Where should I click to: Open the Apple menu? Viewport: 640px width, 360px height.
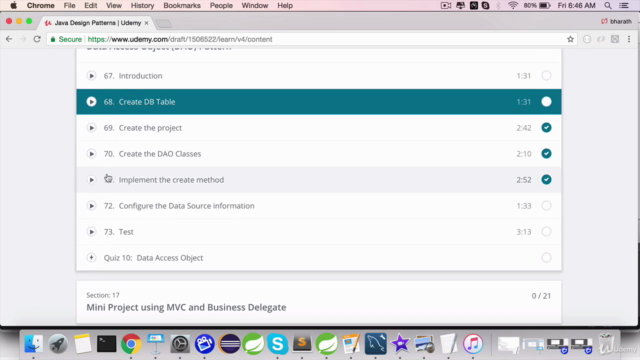13,6
